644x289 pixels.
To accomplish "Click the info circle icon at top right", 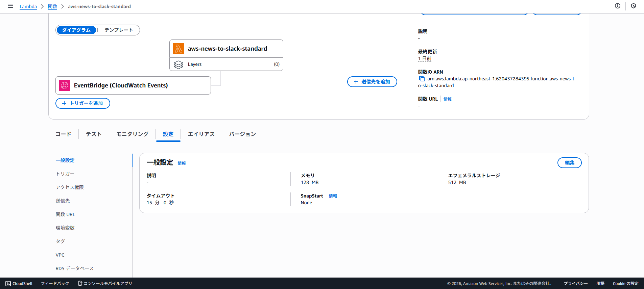I will click(617, 6).
